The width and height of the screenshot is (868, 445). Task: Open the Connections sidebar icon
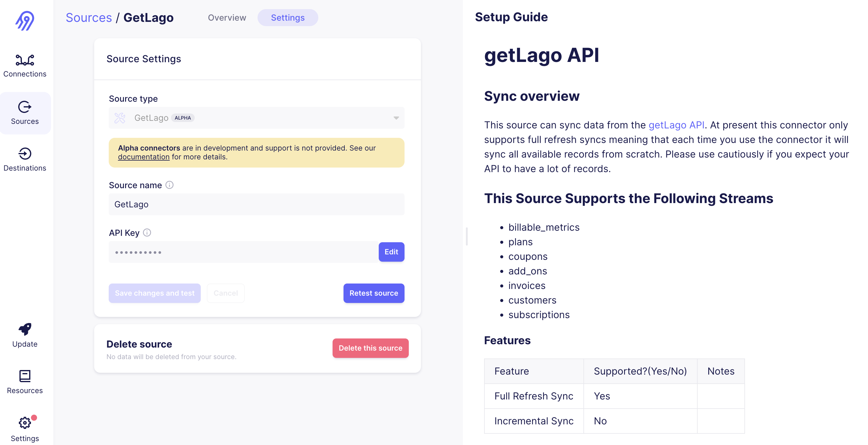point(25,60)
